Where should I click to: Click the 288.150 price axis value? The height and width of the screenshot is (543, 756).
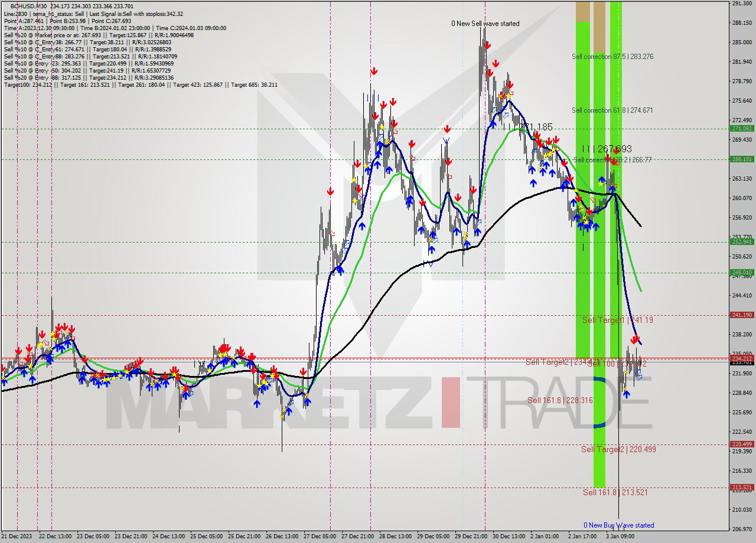(x=742, y=23)
